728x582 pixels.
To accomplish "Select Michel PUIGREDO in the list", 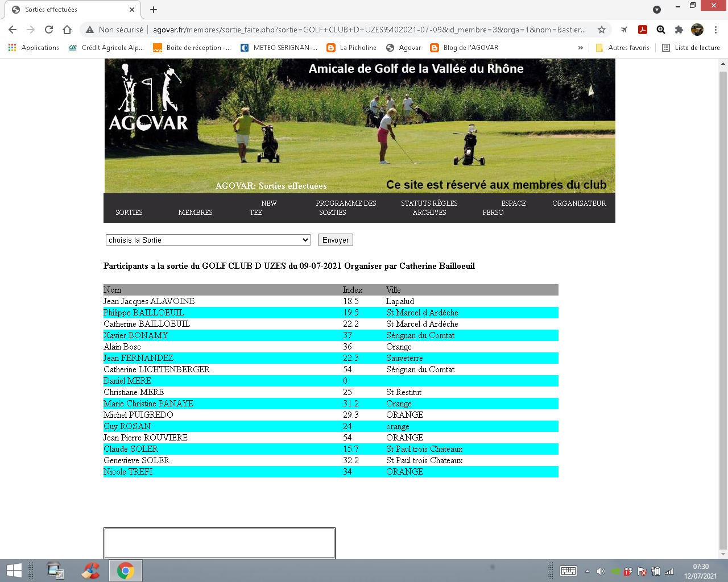I will tap(138, 415).
